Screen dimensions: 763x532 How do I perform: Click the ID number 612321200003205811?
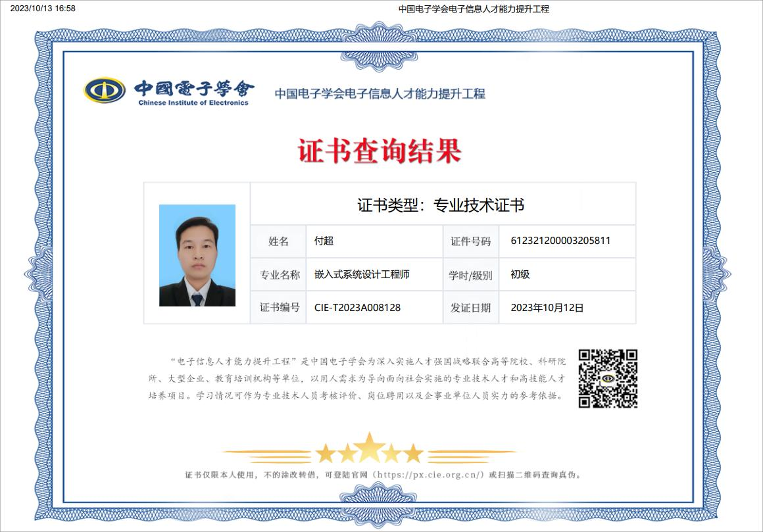(560, 240)
